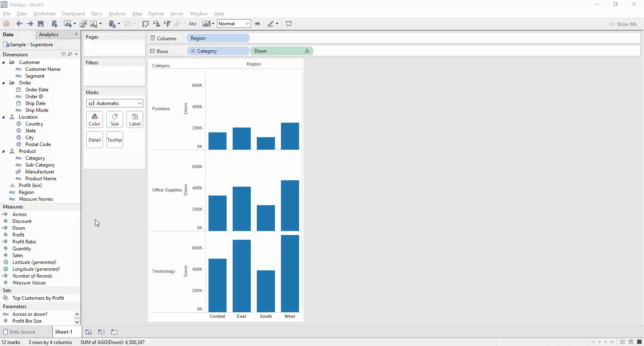Open Dimensions pane dropdown arrow
This screenshot has width=644, height=346.
coord(76,54)
